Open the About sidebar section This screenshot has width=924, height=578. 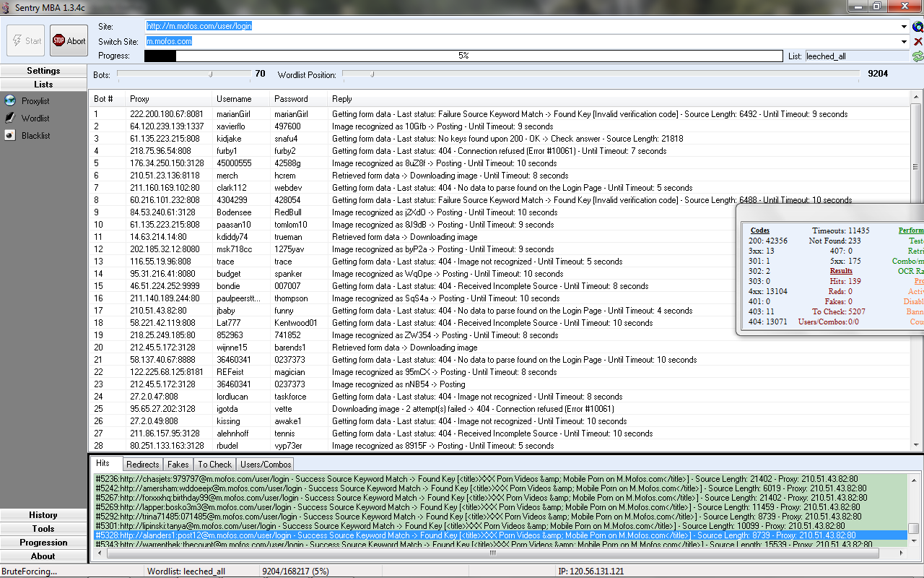[43, 556]
